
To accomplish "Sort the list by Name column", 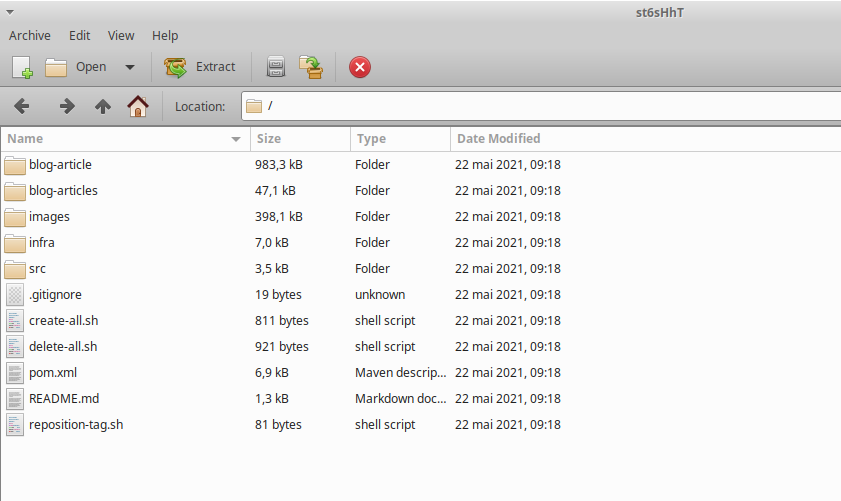I will click(120, 139).
